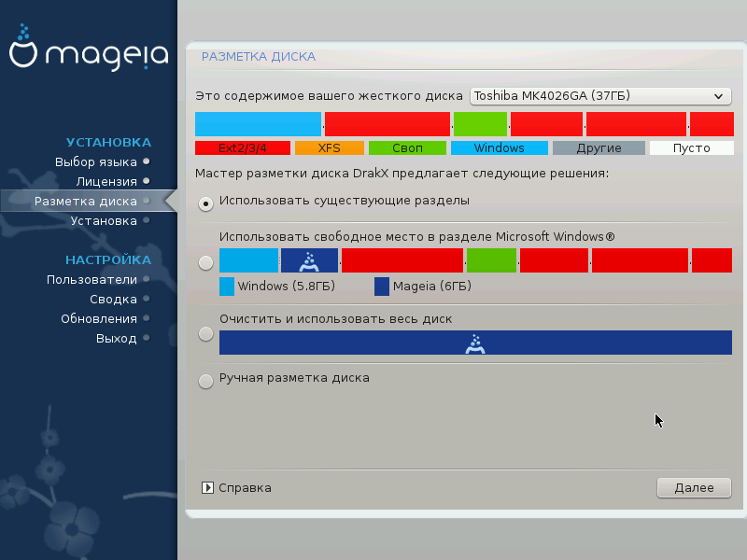Click the 'РАЗМЕТКА ДИСКА' panel heading
This screenshot has width=747, height=560.
(259, 57)
